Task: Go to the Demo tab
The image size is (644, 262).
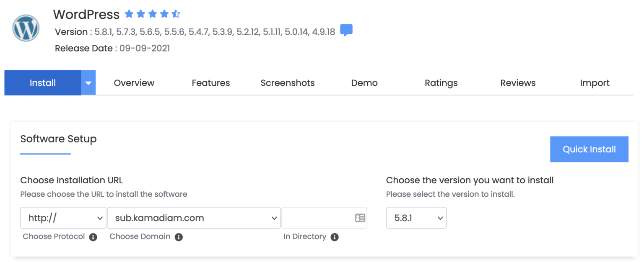Action: point(364,83)
